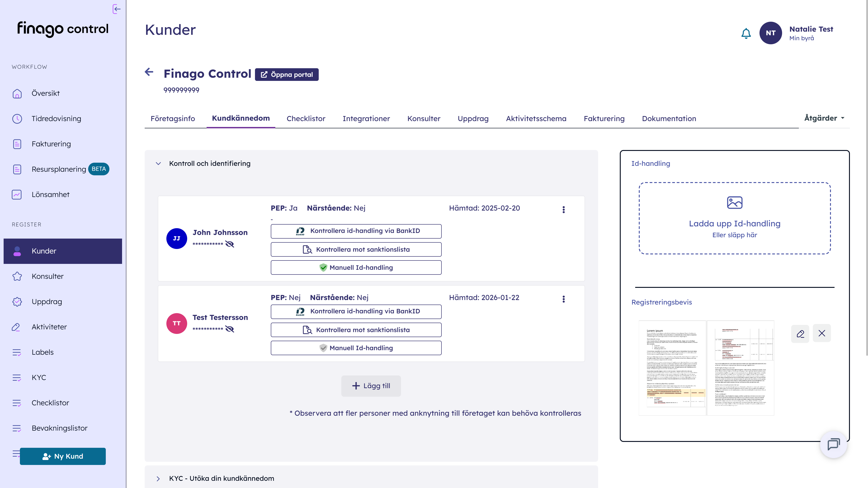
Task: Collapse the Kontroll och identifiering section
Action: click(x=158, y=163)
